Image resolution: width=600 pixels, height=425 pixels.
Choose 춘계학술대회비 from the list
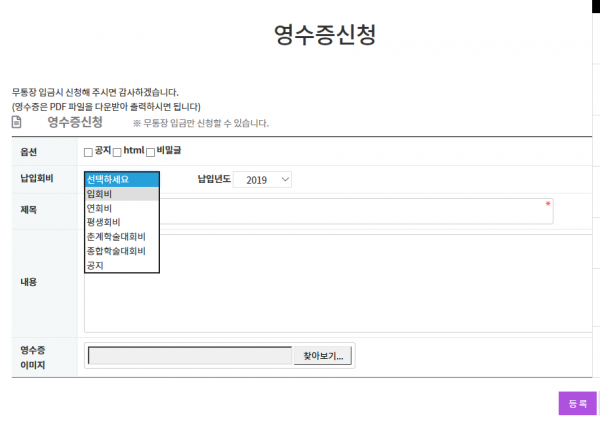(x=121, y=237)
